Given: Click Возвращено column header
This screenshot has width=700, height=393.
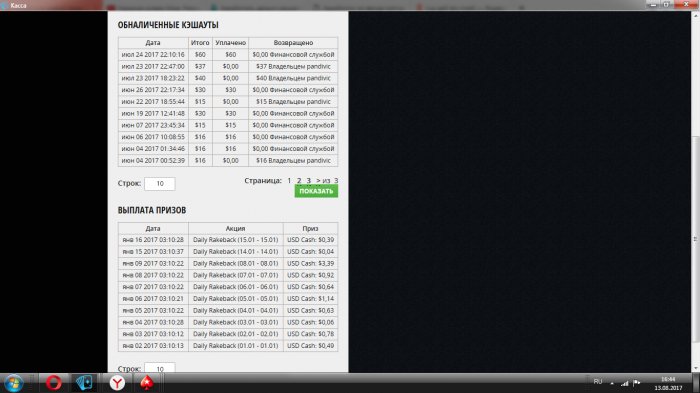Looking at the screenshot, I should point(293,42).
